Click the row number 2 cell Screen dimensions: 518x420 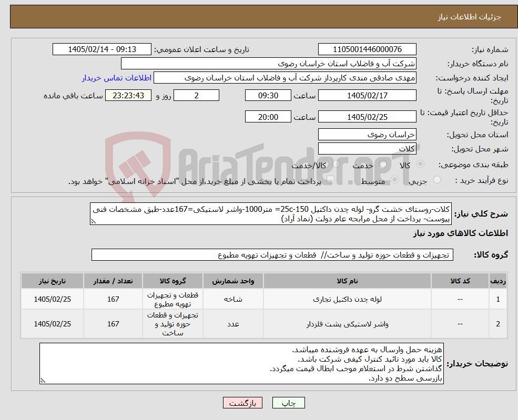point(498,324)
